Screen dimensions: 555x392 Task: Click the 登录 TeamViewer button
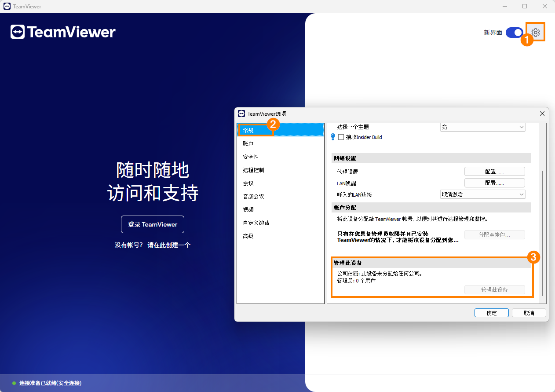(153, 224)
